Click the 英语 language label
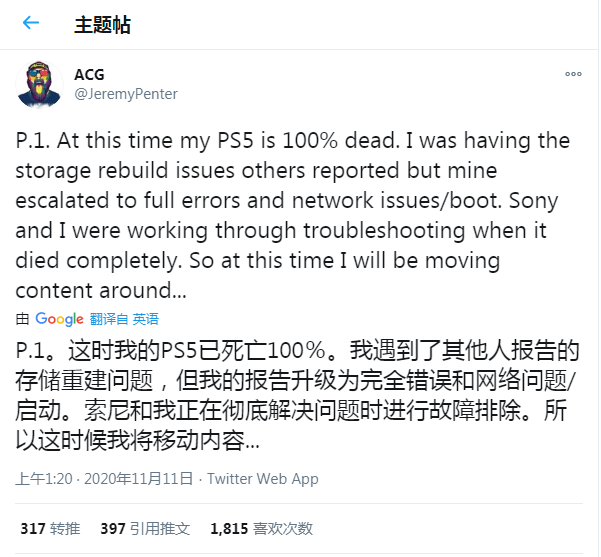 point(146,319)
